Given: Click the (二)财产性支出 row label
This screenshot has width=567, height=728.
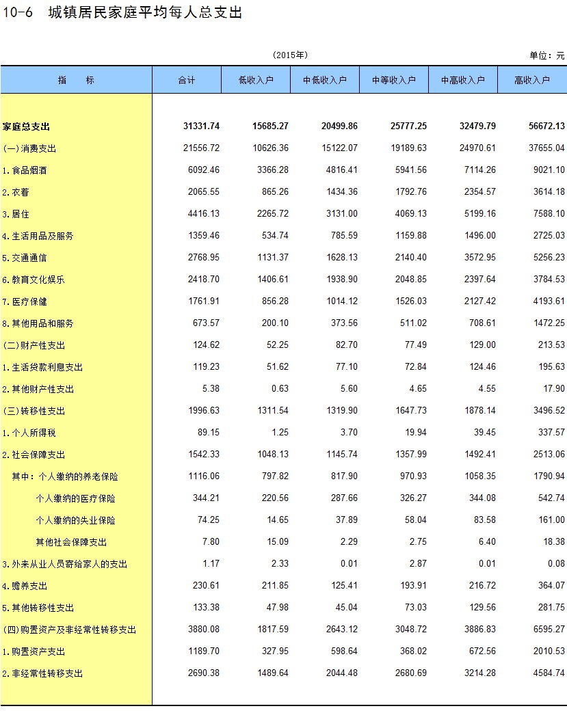Looking at the screenshot, I should (x=34, y=345).
